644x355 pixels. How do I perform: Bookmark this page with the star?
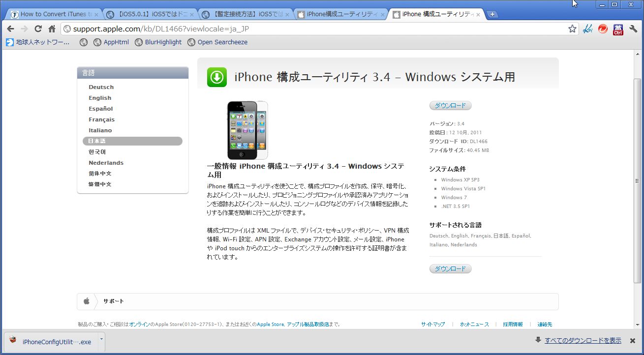tap(572, 29)
